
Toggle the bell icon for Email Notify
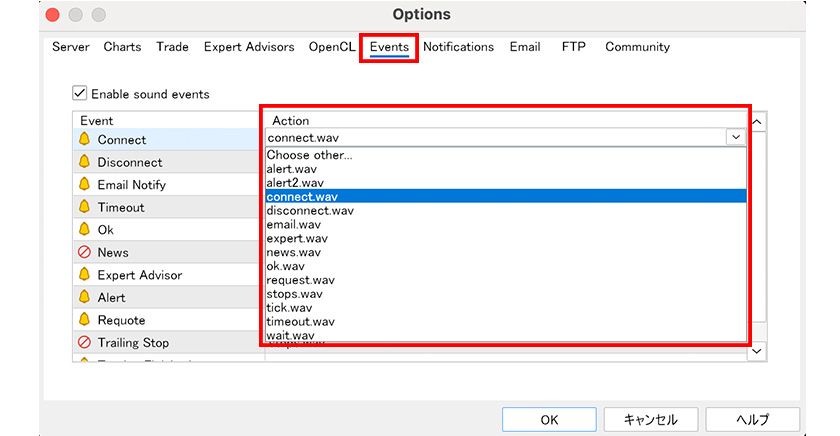tap(84, 185)
